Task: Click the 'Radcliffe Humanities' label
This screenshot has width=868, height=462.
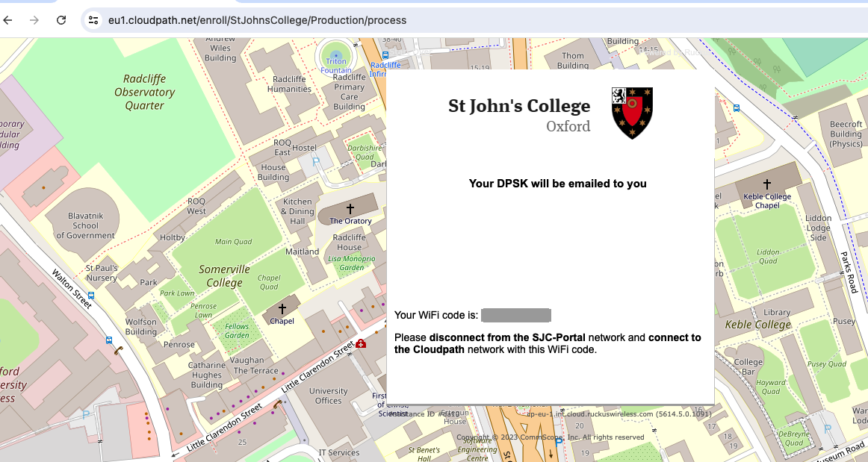Action: pos(290,84)
